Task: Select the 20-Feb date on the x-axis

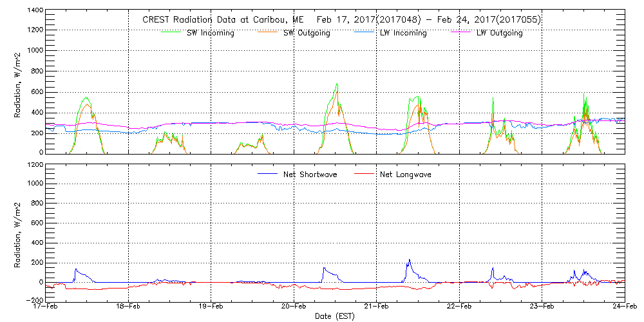Action: [294, 307]
